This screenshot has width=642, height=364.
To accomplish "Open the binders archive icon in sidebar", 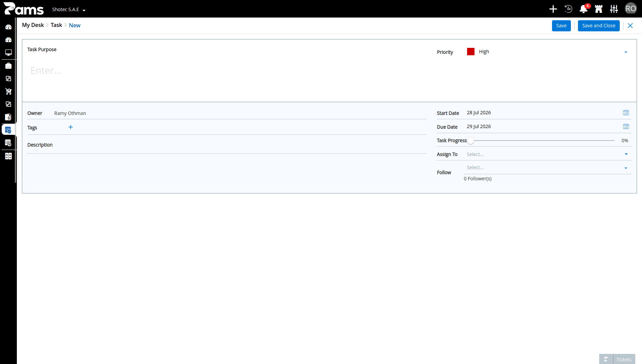I will 8,156.
